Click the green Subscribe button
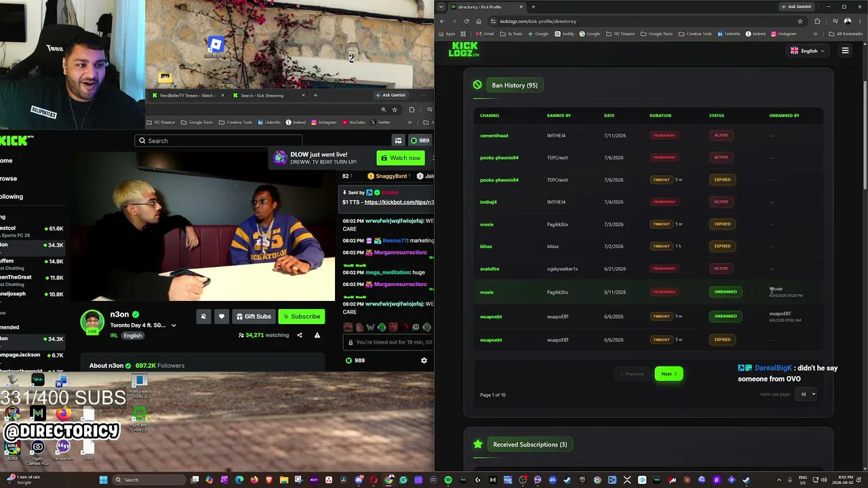 point(302,317)
